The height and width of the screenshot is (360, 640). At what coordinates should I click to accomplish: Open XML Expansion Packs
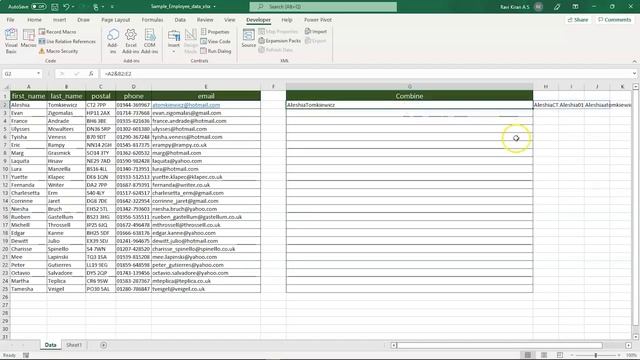point(280,40)
